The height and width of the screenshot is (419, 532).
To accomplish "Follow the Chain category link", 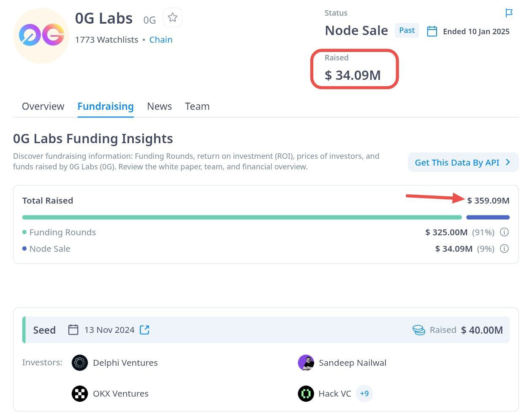I will (161, 40).
